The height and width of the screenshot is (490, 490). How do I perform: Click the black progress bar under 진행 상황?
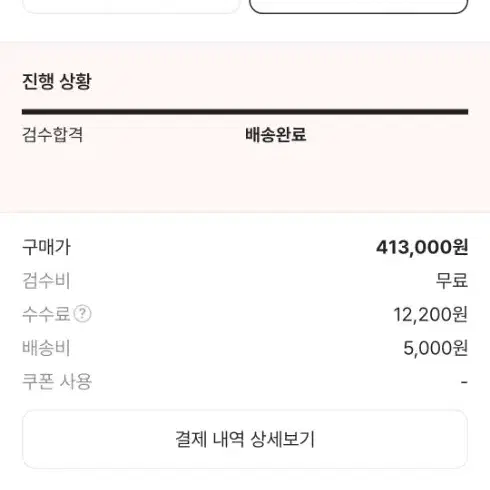pyautogui.click(x=245, y=112)
